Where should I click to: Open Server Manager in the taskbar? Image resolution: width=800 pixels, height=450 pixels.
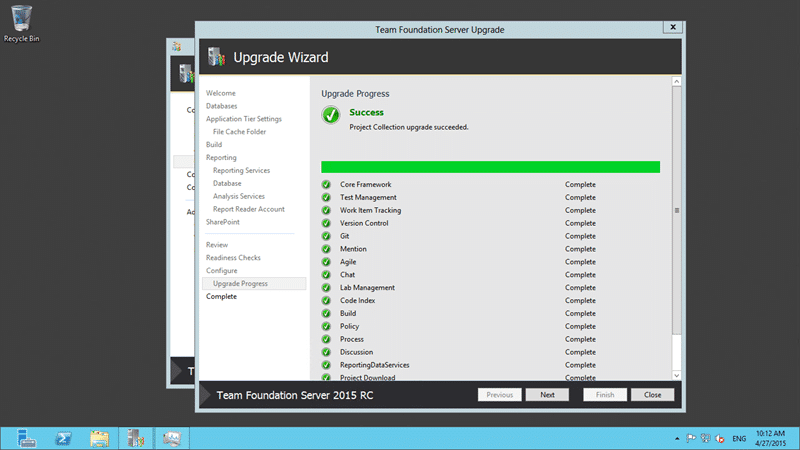pyautogui.click(x=26, y=438)
